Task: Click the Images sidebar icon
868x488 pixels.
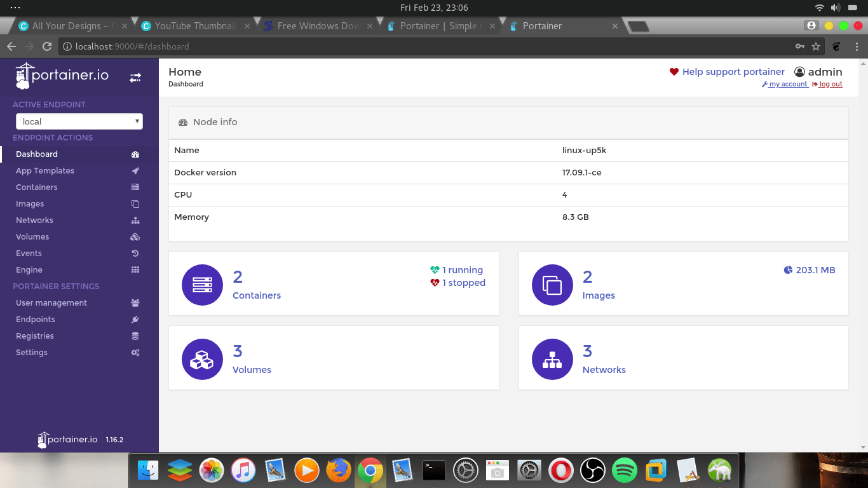Action: click(x=135, y=203)
